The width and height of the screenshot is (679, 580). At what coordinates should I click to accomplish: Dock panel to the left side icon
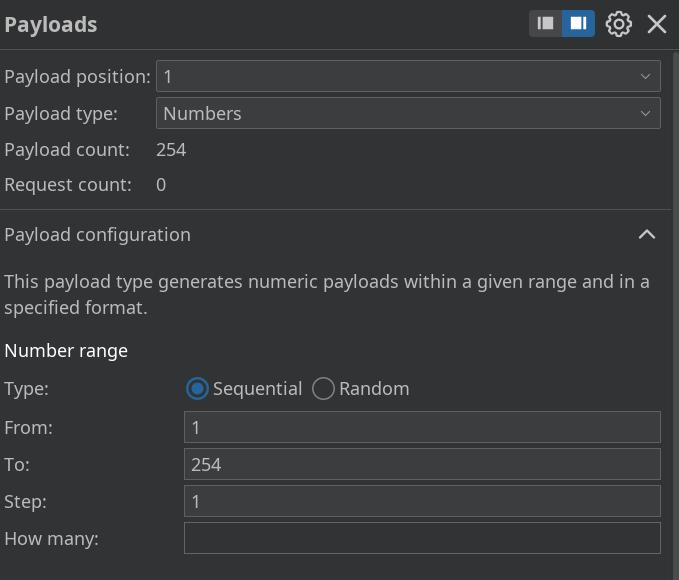546,23
